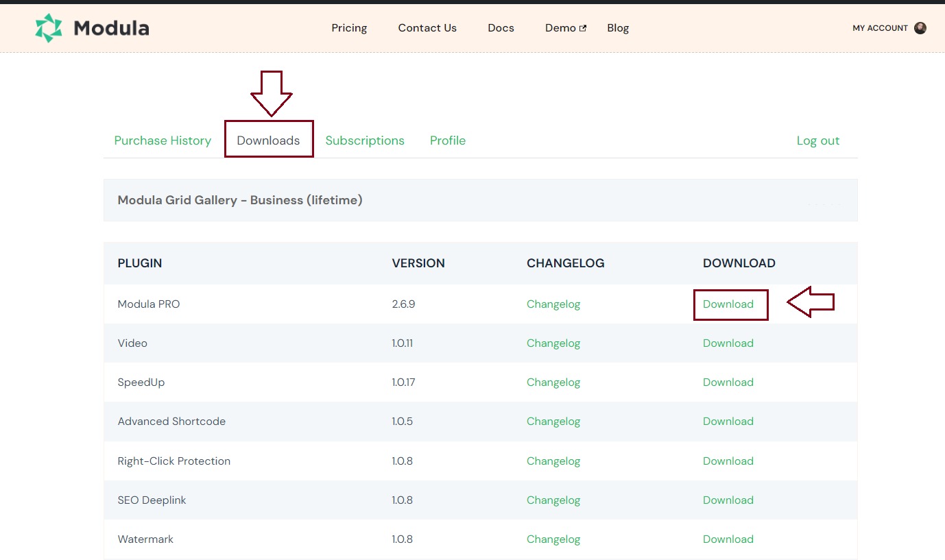This screenshot has height=560, width=945.
Task: Open the SpeedUp changelog
Action: 553,382
